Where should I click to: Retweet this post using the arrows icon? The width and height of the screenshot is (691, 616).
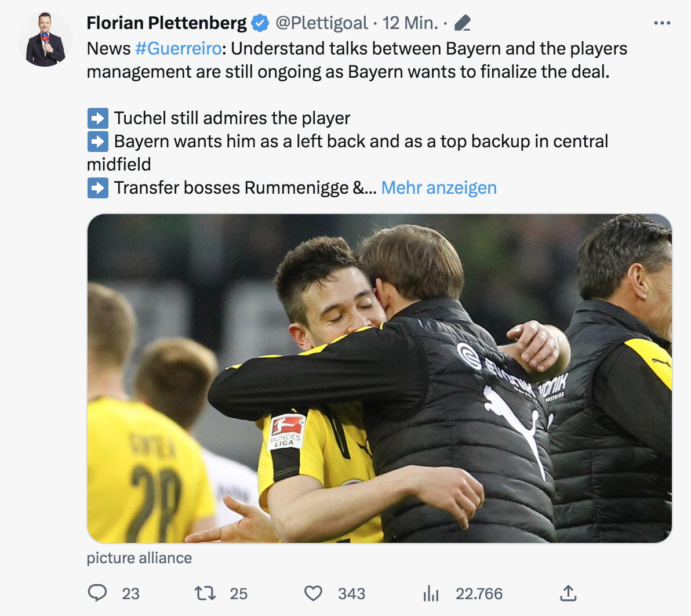pos(205,593)
